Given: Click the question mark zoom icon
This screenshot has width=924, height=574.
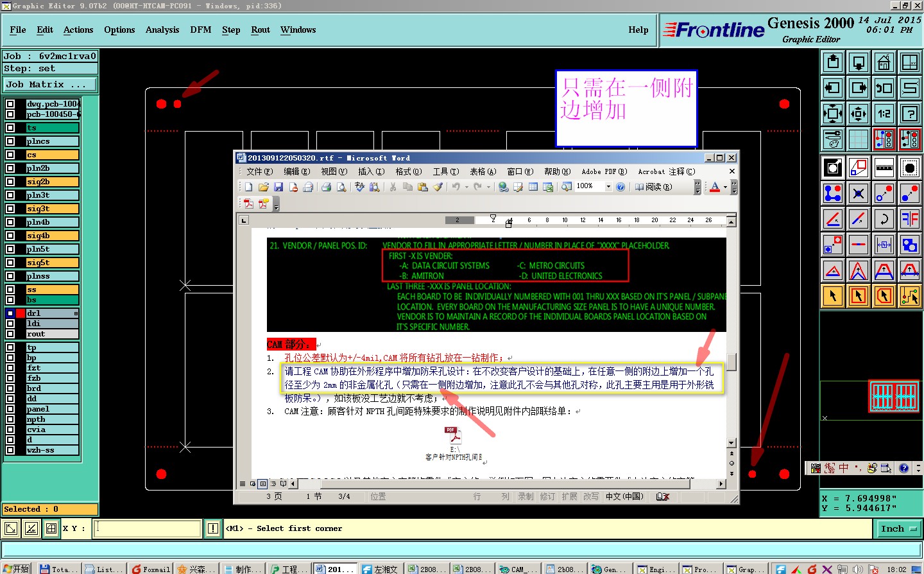Looking at the screenshot, I should tap(910, 114).
